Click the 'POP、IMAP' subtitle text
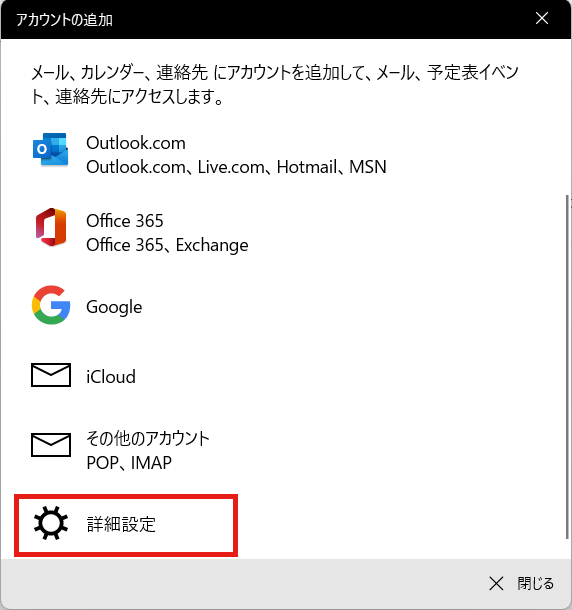Viewport: 572px width, 610px height. click(x=129, y=463)
